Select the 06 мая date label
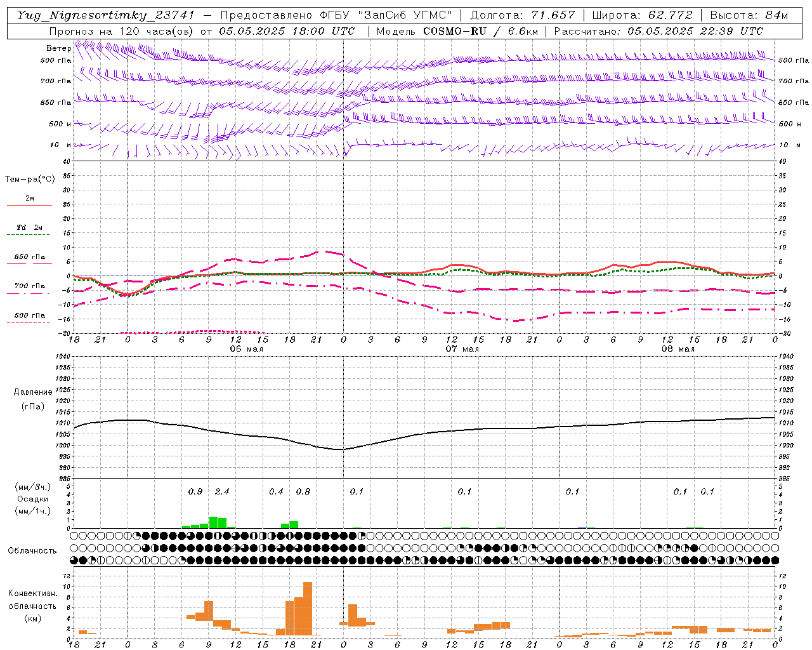The image size is (812, 650). click(x=246, y=349)
